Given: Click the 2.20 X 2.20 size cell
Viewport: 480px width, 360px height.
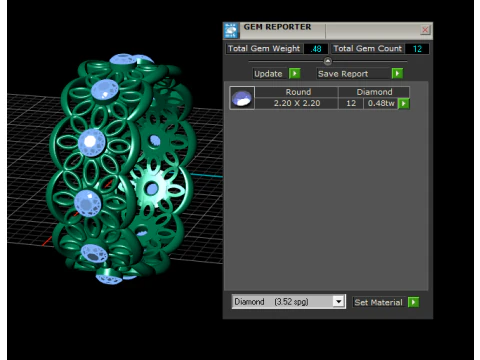Looking at the screenshot, I should point(297,103).
